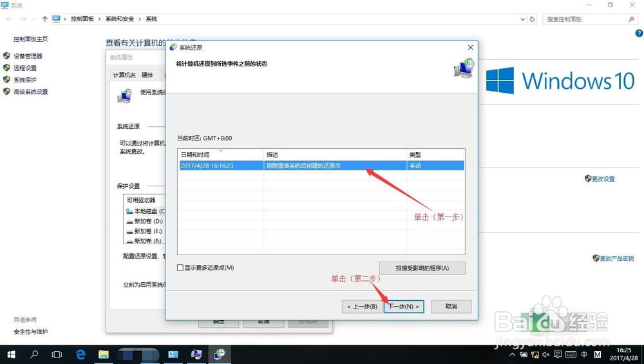
Task: Open the System taskbar icon
Action: click(x=196, y=354)
